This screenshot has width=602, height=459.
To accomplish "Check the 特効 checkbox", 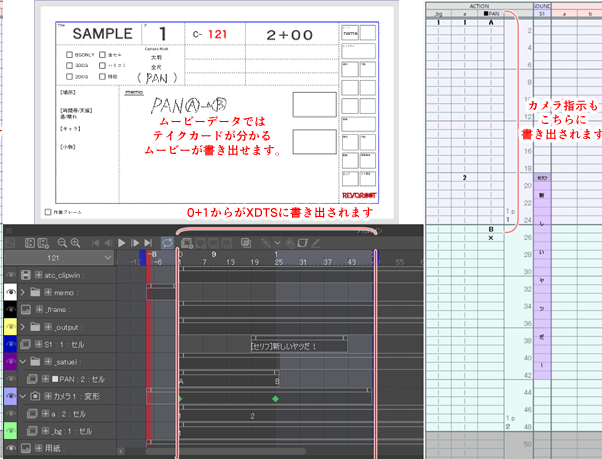I will [102, 77].
